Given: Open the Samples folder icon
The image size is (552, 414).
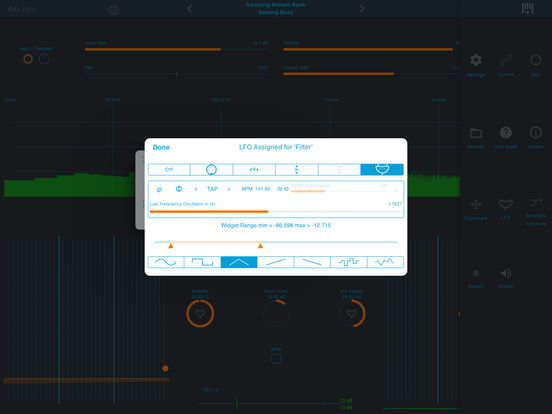Looking at the screenshot, I should click(476, 133).
